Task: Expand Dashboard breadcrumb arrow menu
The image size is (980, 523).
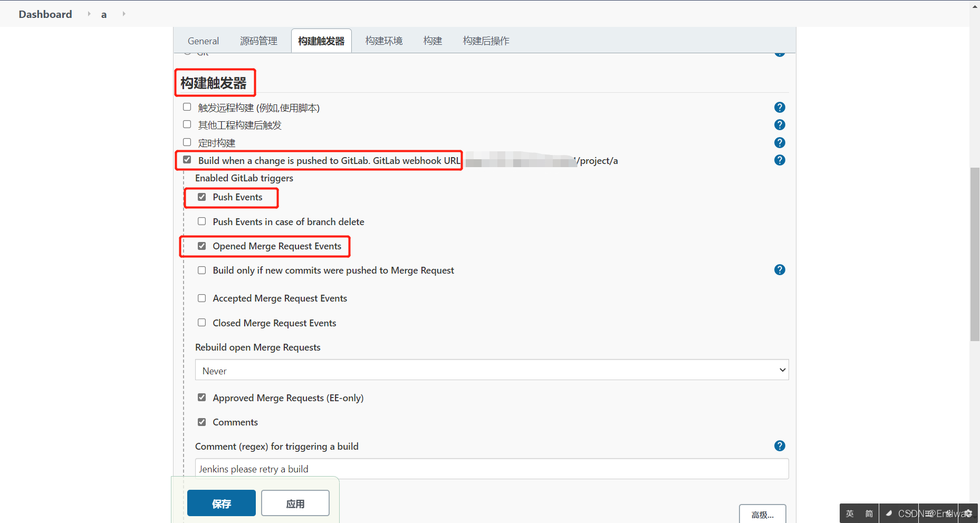Action: coord(89,14)
